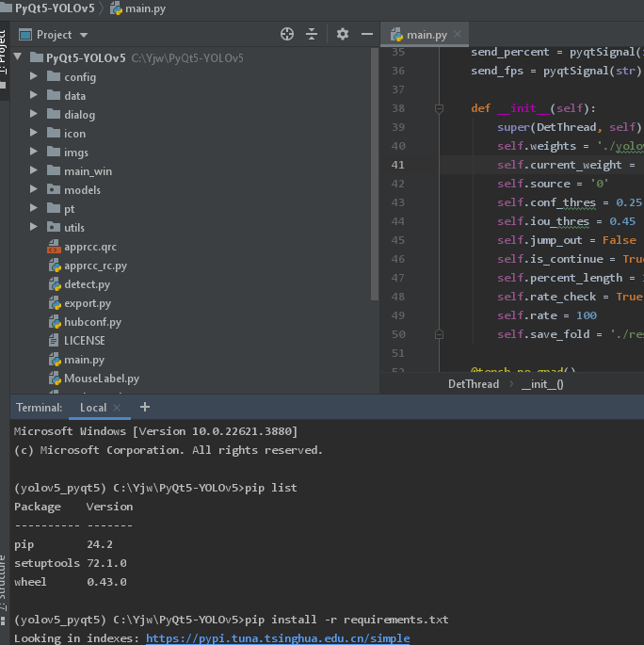
Task: Expand the icon folder
Action: pyautogui.click(x=34, y=133)
